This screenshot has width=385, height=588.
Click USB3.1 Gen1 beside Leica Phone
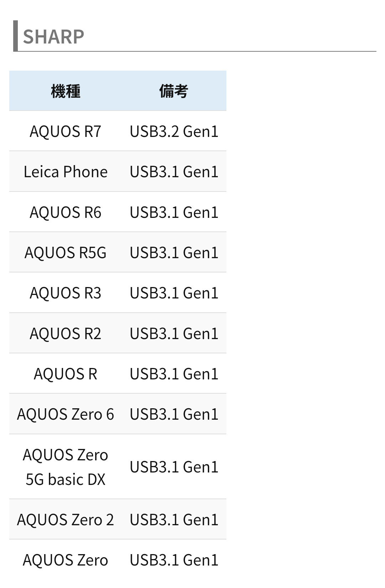point(174,172)
